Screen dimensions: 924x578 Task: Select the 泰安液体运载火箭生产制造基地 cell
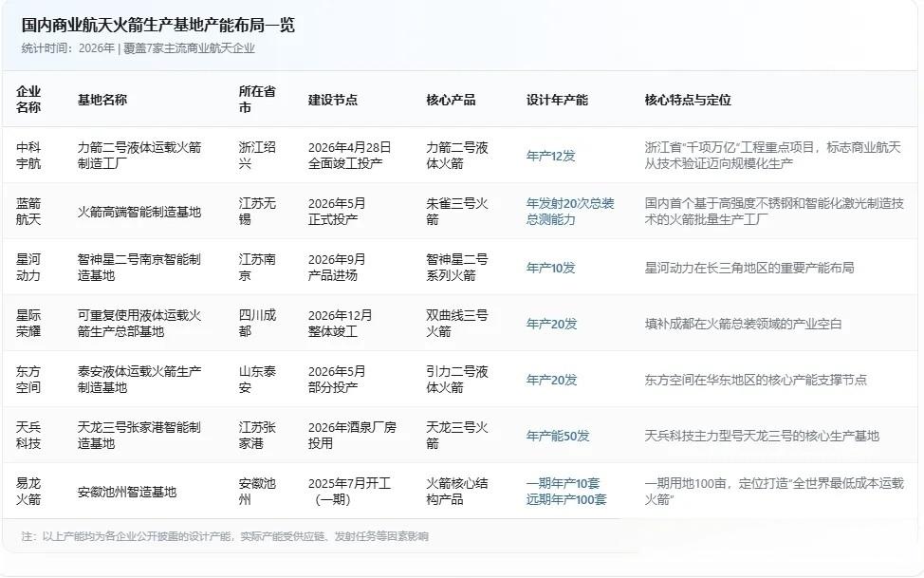139,380
